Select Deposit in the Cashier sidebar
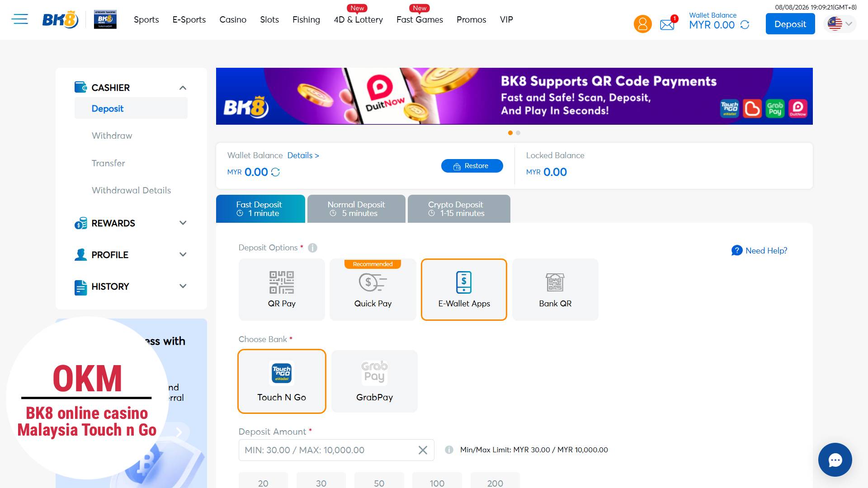This screenshot has height=488, width=868. [131, 108]
